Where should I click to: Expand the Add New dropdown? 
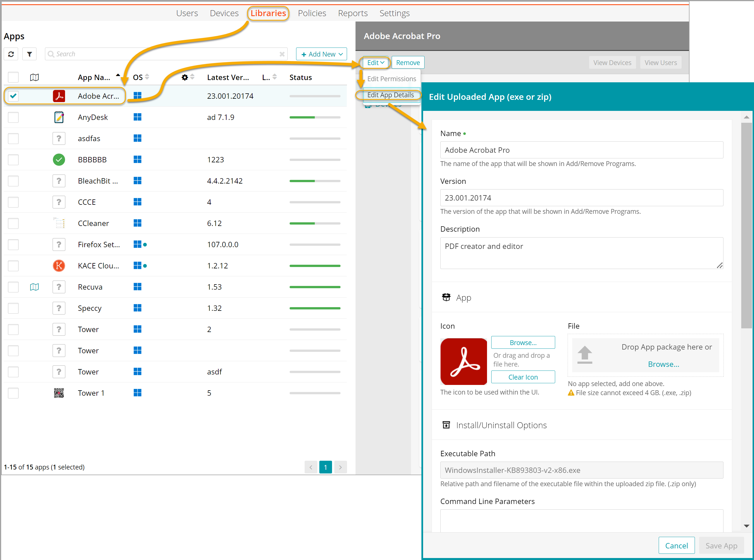click(321, 54)
